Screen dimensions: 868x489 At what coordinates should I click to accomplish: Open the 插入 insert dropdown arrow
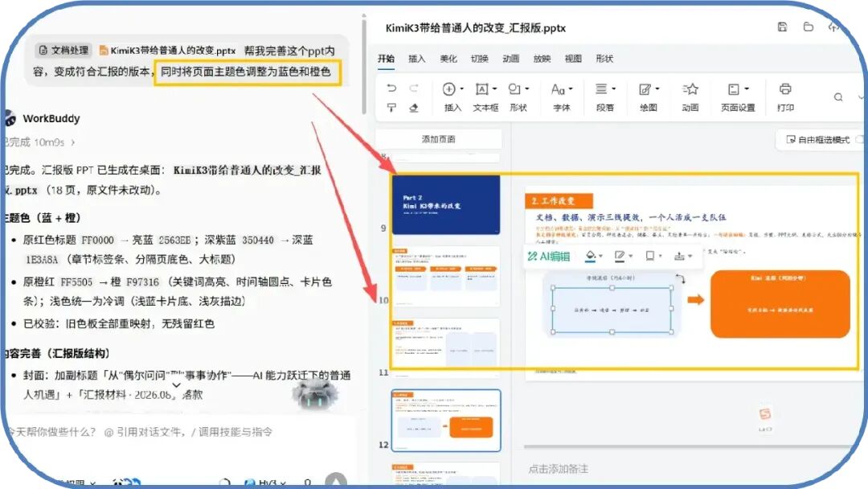click(461, 88)
